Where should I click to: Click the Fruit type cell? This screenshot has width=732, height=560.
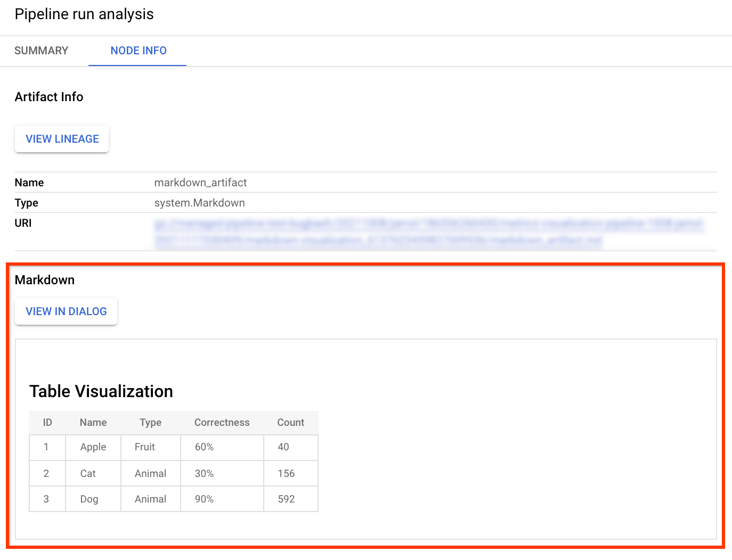(145, 447)
